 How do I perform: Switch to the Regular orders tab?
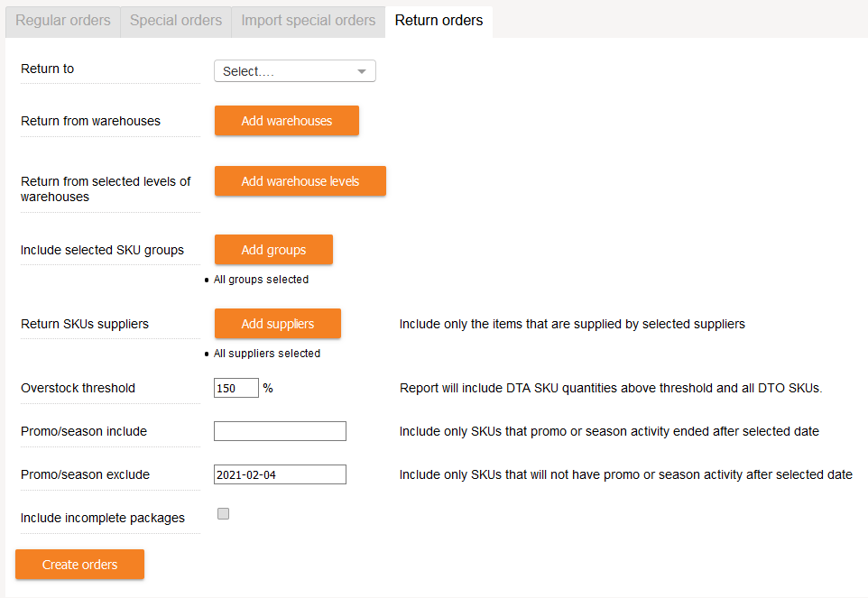[x=63, y=20]
